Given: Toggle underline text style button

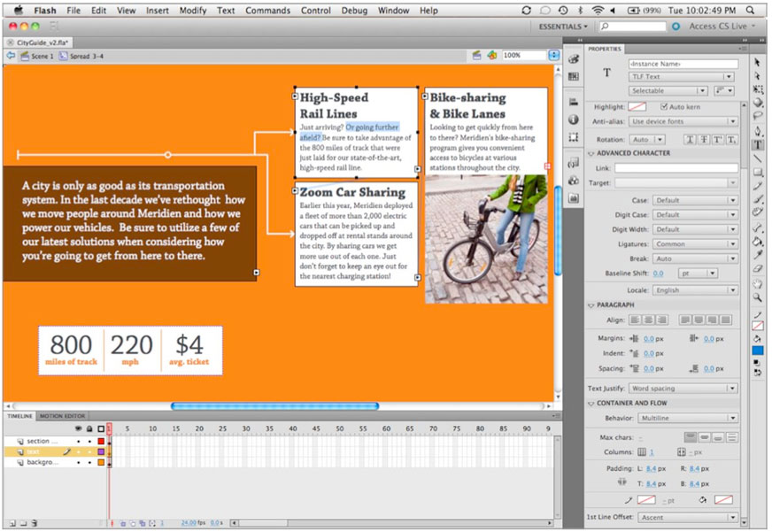Looking at the screenshot, I should point(690,139).
